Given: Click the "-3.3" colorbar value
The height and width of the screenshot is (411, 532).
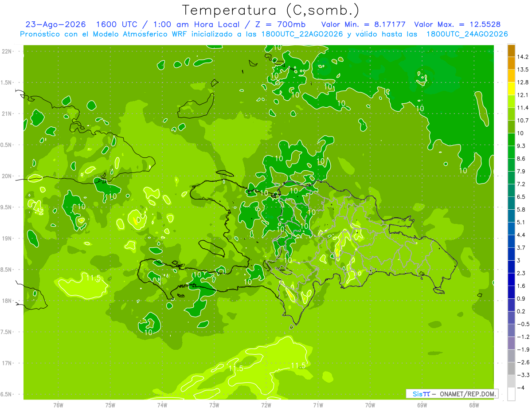Looking at the screenshot, I should pyautogui.click(x=523, y=375).
